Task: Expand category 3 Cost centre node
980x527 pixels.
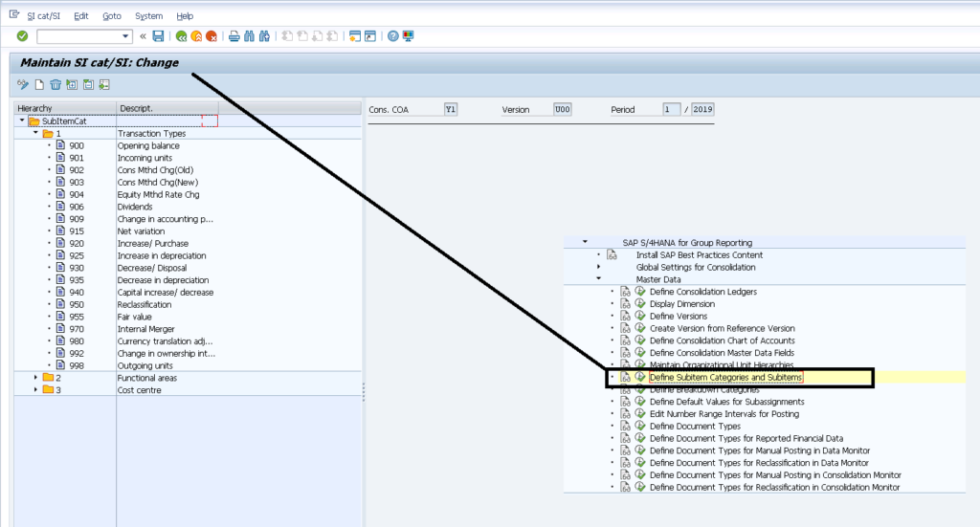Action: coord(35,389)
